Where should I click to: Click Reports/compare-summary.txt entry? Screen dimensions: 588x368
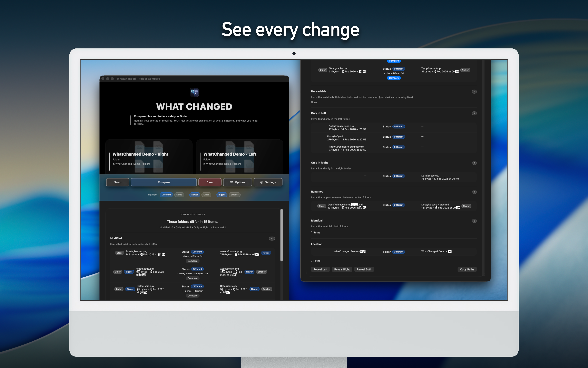347,148
